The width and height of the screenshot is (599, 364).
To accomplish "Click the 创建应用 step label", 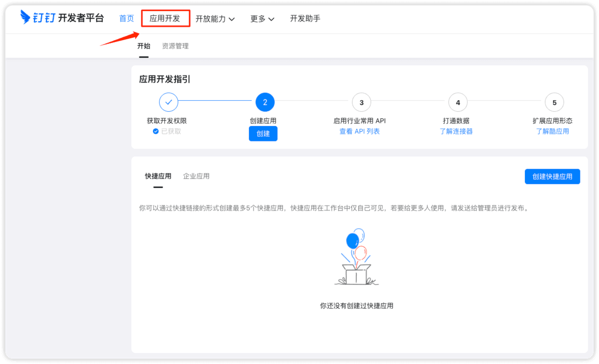I will click(x=263, y=121).
